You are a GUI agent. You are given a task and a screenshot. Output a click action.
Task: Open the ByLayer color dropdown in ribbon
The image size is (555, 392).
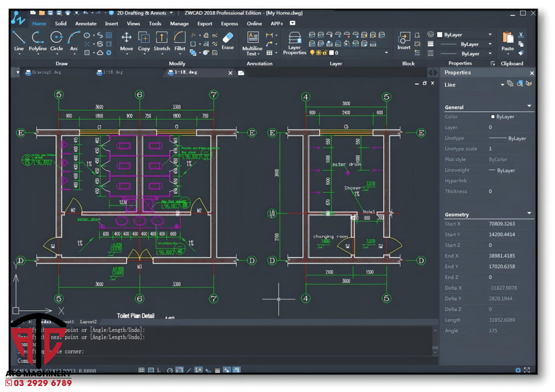point(490,34)
